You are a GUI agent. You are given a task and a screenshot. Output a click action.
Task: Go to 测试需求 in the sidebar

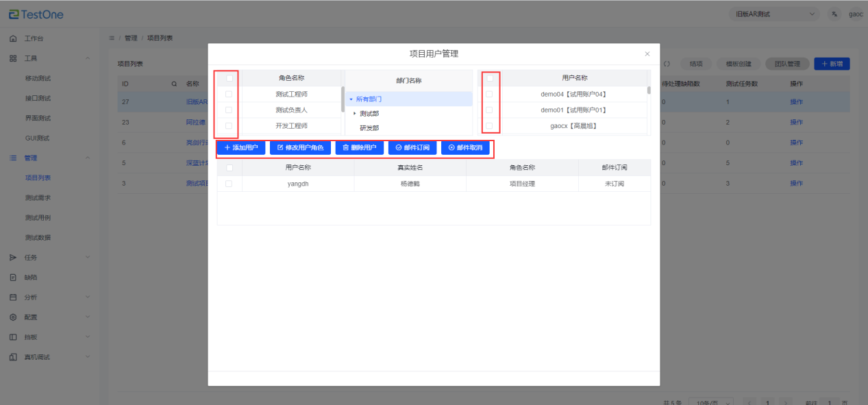(x=38, y=198)
